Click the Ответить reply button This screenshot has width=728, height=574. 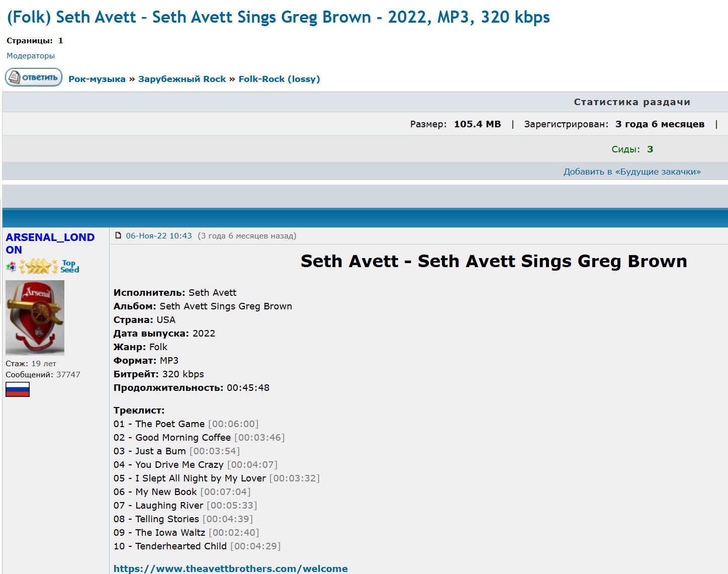coord(34,77)
